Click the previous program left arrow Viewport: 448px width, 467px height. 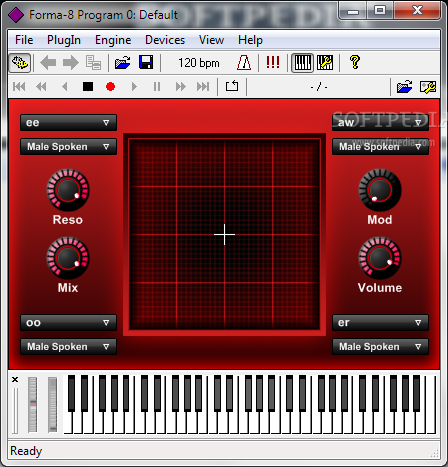point(48,63)
